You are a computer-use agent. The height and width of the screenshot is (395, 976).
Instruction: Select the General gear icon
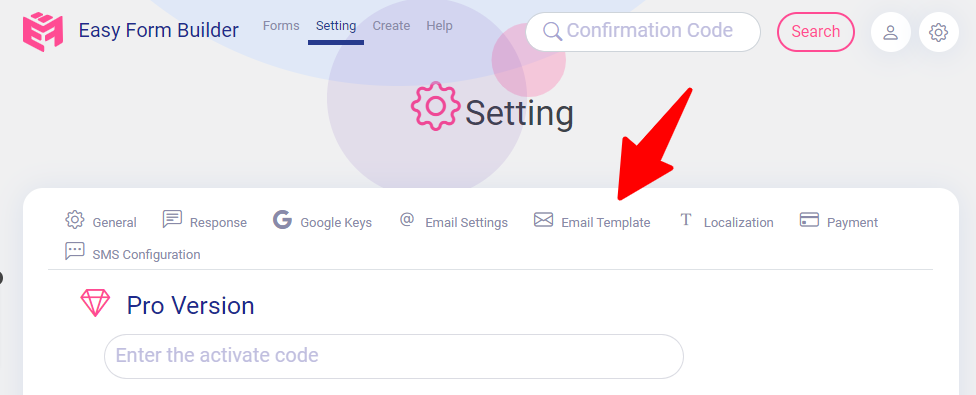pyautogui.click(x=75, y=220)
